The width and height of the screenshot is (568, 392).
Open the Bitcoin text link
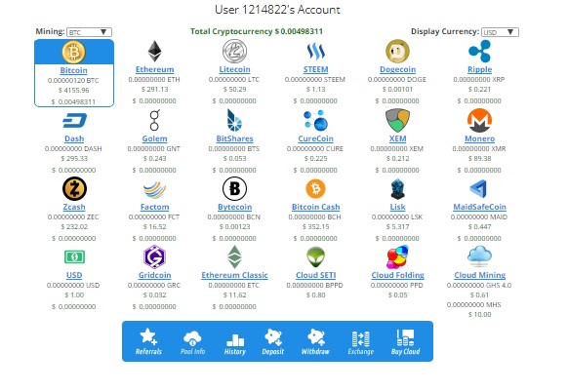click(x=73, y=70)
